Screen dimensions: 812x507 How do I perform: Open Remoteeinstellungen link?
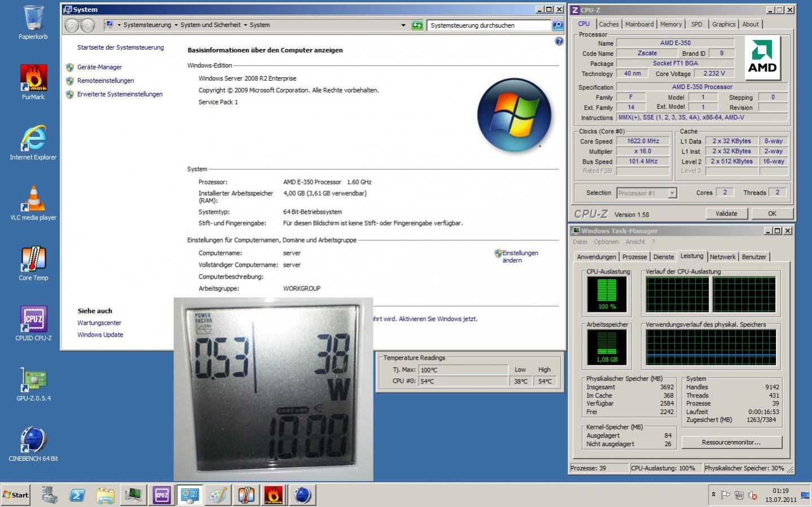[106, 81]
